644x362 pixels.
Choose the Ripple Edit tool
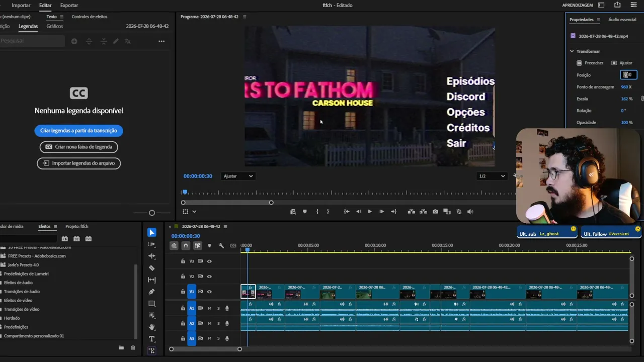151,256
